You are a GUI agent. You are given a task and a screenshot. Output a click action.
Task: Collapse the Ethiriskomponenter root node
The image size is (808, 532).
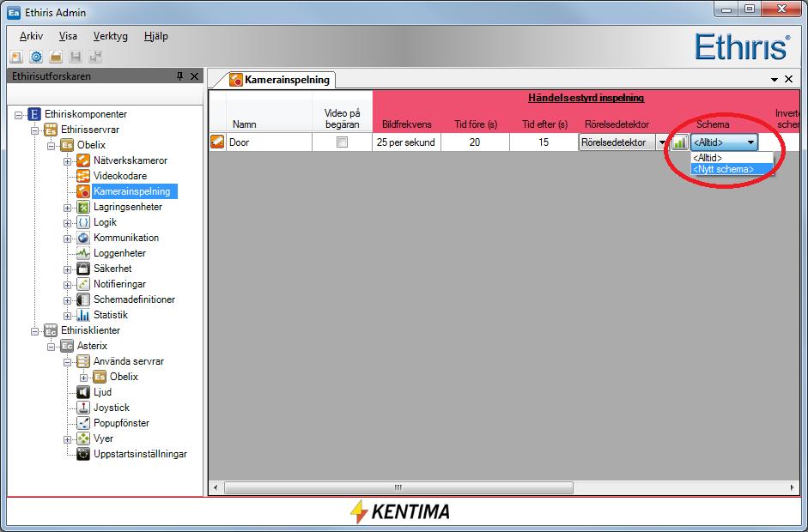click(x=19, y=115)
